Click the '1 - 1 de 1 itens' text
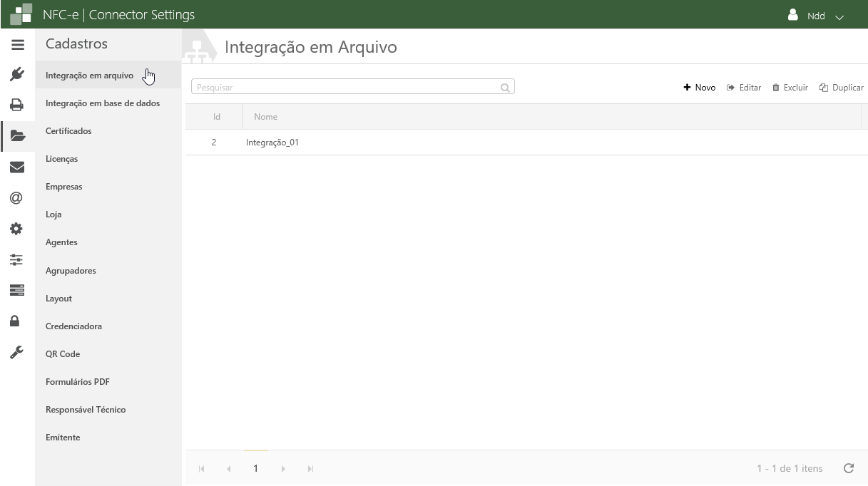Image resolution: width=868 pixels, height=486 pixels. 790,468
